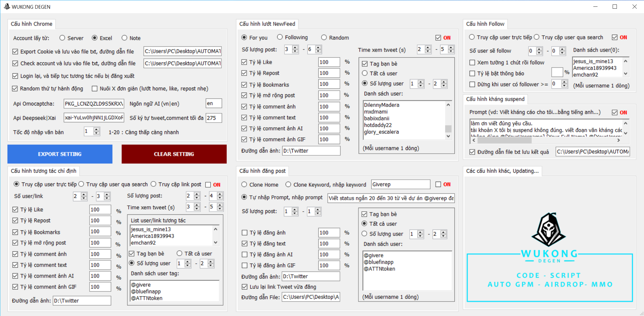Increase the text input speed spinner
The height and width of the screenshot is (316, 644).
97,129
